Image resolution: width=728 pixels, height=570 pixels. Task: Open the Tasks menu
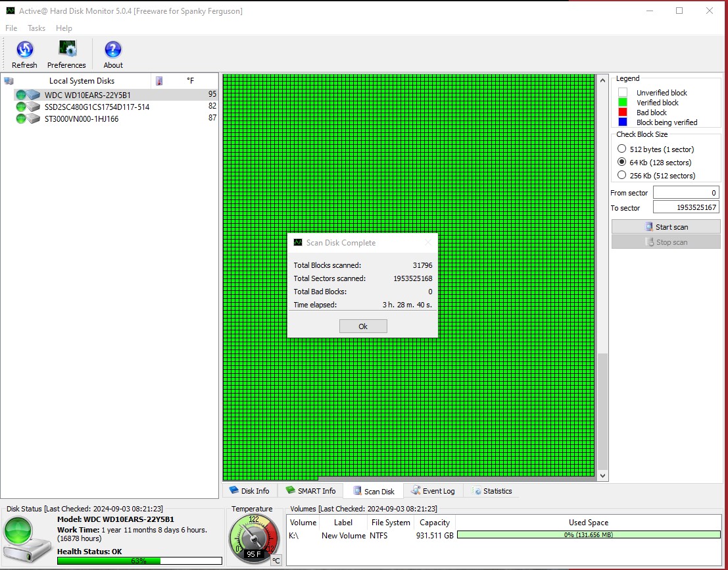tap(36, 28)
